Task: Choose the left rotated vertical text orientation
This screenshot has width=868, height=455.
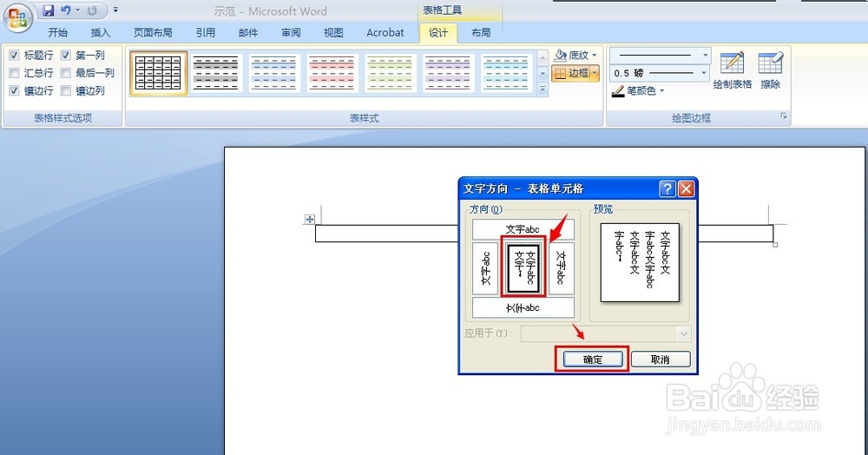Action: [485, 268]
